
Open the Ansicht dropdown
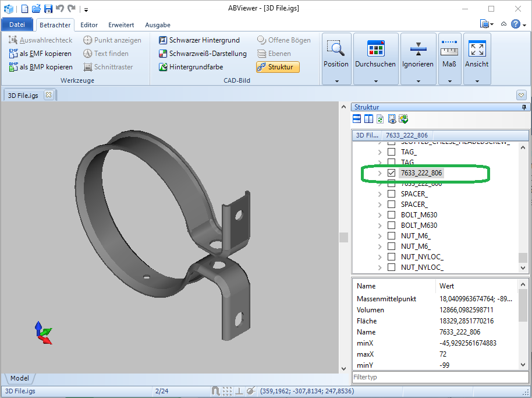(x=477, y=80)
